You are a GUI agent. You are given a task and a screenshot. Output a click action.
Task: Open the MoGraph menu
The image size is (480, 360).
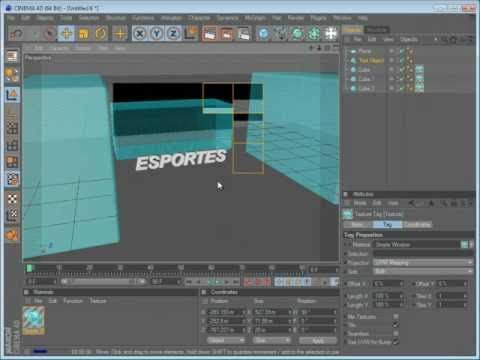click(x=255, y=18)
